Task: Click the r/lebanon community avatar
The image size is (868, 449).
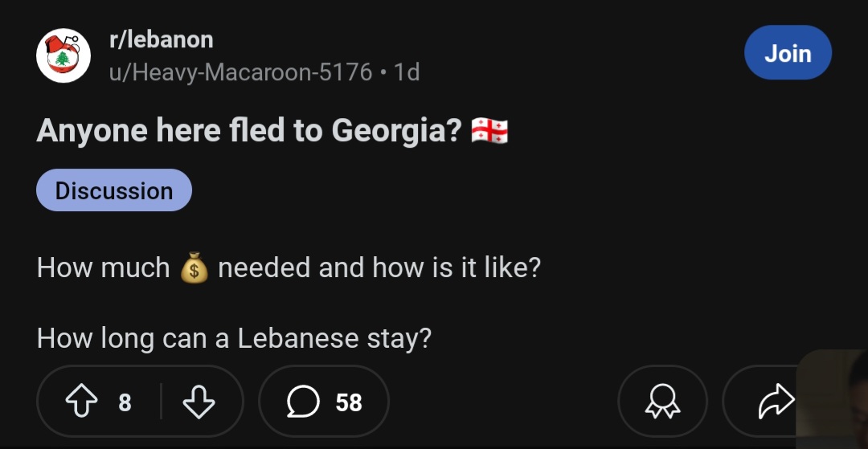Action: pos(63,55)
